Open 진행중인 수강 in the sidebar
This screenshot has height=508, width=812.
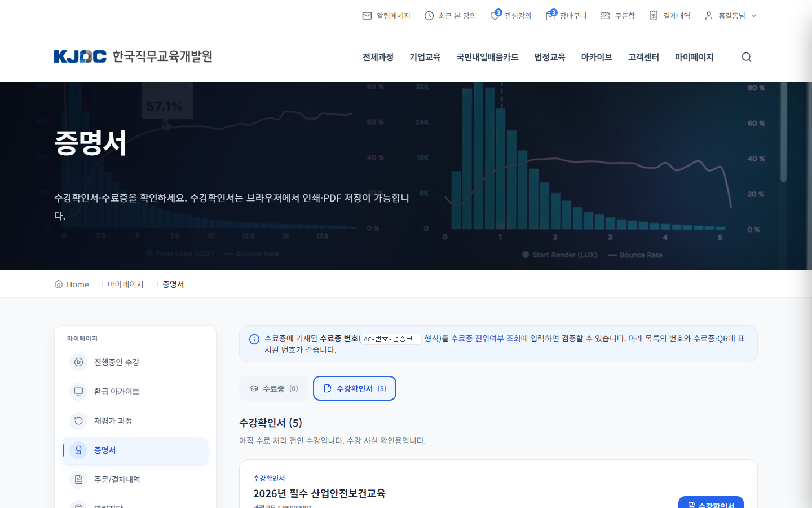(135, 362)
